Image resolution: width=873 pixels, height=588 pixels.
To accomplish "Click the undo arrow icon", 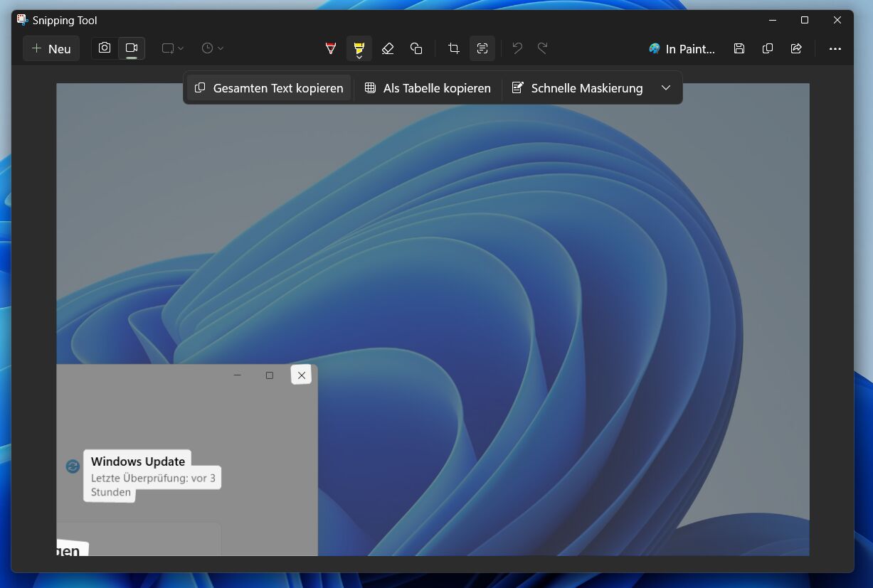I will (x=517, y=48).
